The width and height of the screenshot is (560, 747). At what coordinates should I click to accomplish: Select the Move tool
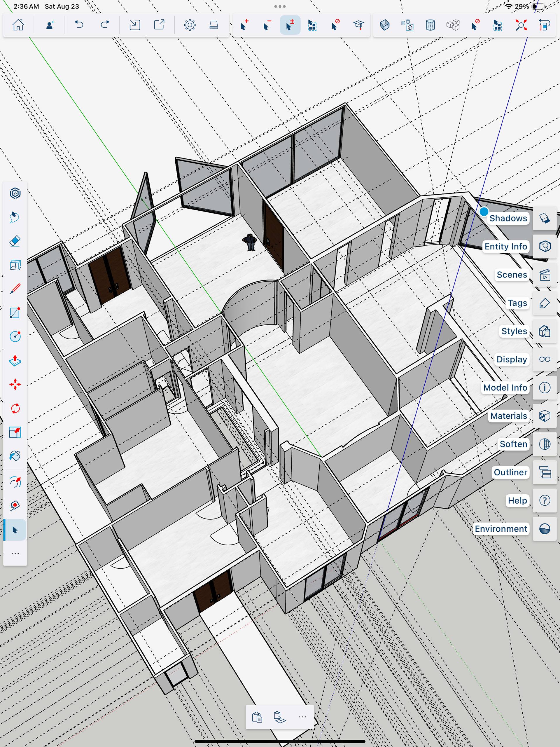click(x=15, y=384)
